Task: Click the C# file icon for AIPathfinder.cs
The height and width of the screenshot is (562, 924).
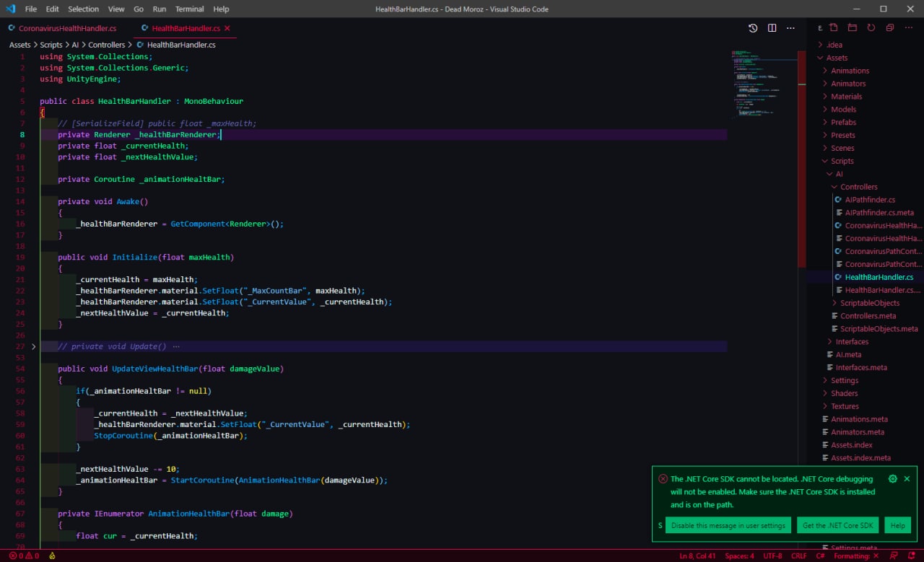Action: point(838,200)
